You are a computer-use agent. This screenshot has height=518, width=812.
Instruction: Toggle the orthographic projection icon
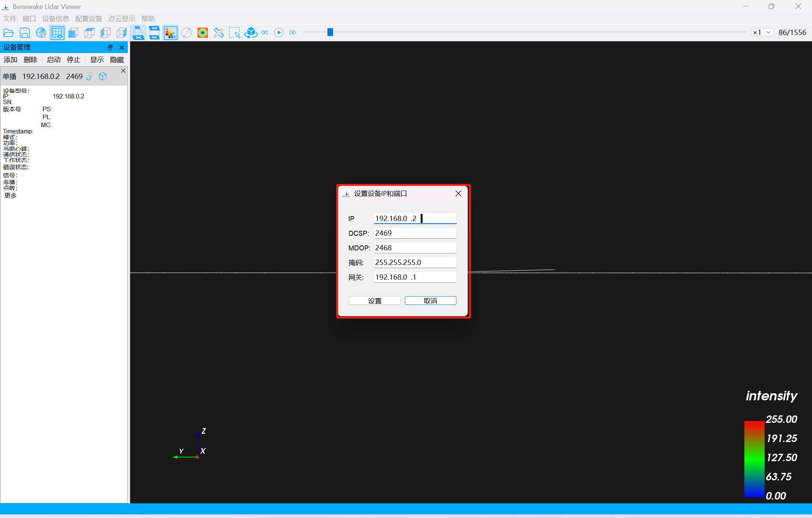click(154, 33)
